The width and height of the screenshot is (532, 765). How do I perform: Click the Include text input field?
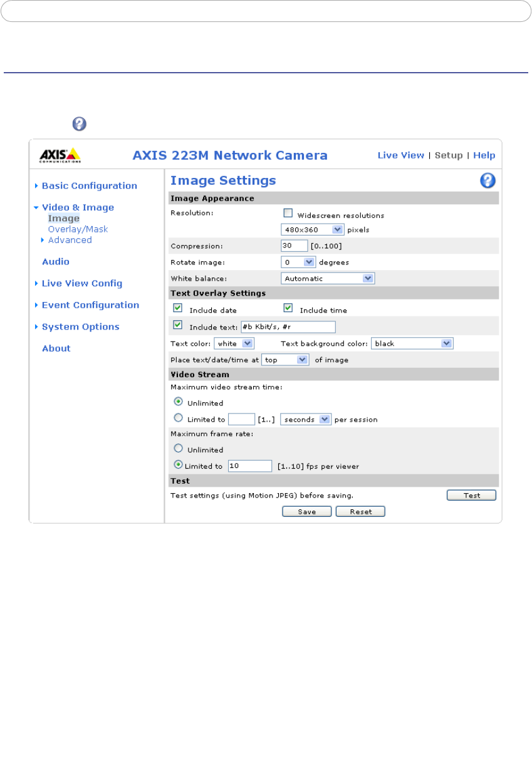[x=288, y=327]
